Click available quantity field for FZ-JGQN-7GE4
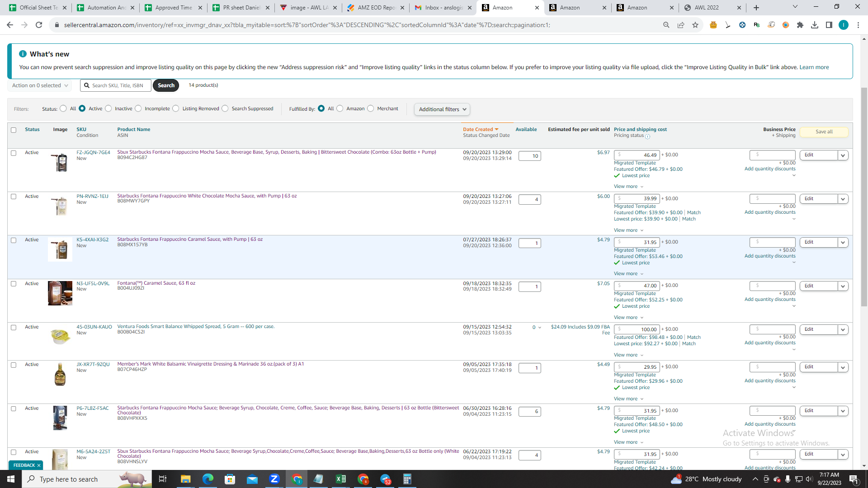Image resolution: width=868 pixels, height=488 pixels. tap(529, 156)
